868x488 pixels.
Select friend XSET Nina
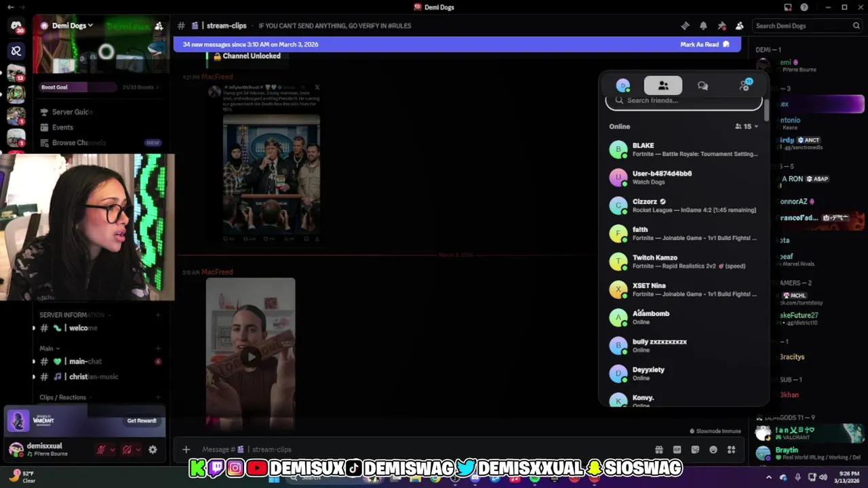(684, 289)
